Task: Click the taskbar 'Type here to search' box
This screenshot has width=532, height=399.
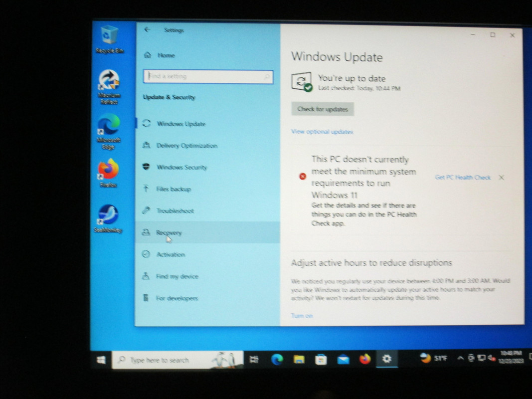Action: tap(177, 360)
